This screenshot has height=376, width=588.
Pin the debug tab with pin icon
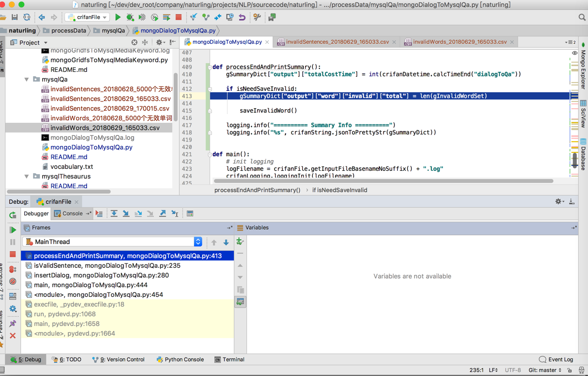point(13,323)
